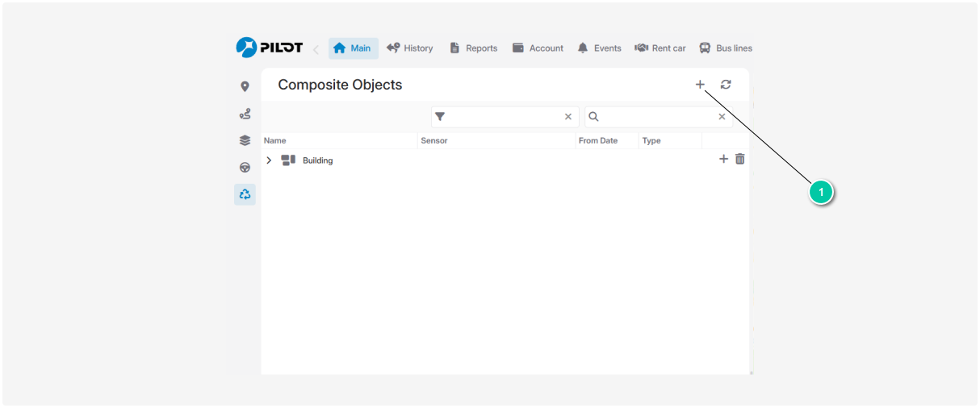
Task: Select the recycle composite objects sidebar icon
Action: click(x=245, y=194)
